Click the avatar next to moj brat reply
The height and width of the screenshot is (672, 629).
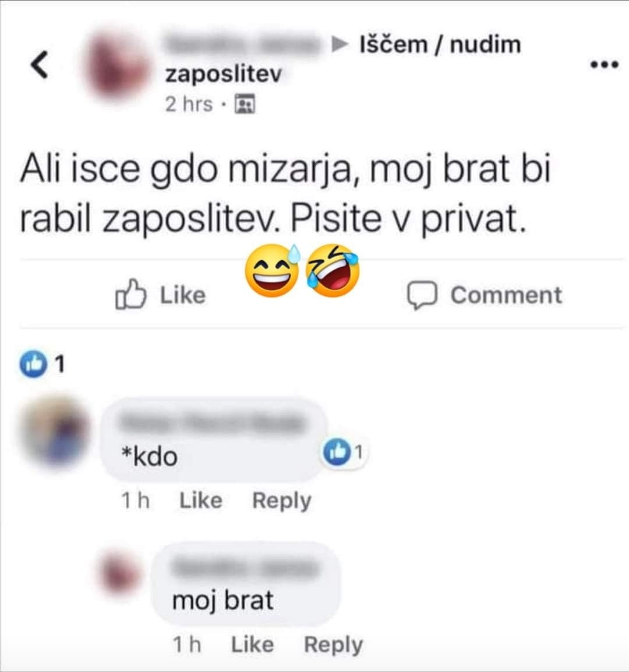[x=119, y=572]
